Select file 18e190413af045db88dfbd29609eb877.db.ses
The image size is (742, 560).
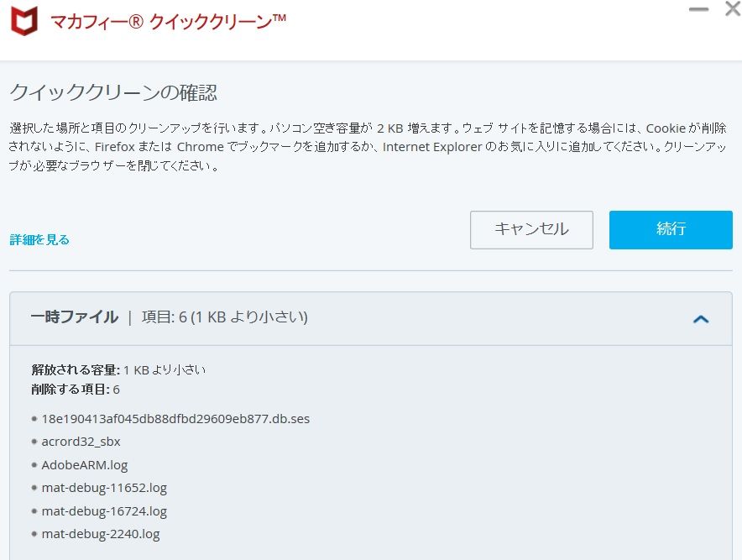[175, 419]
